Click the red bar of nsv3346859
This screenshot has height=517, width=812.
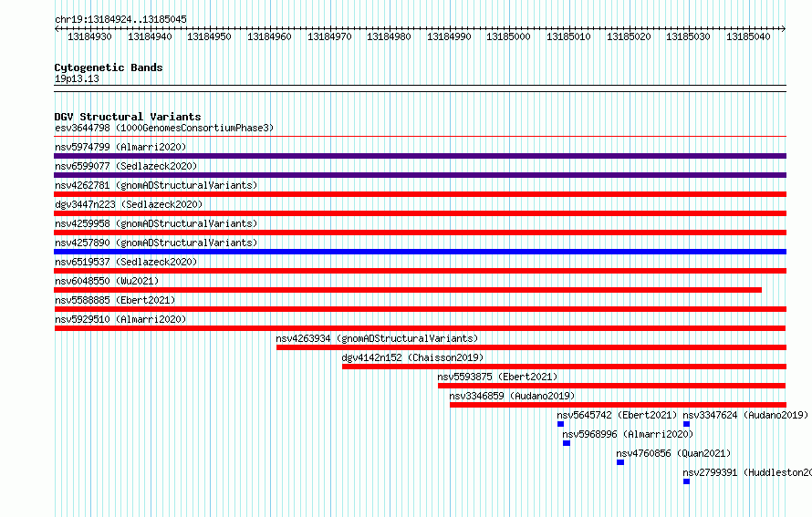(x=618, y=405)
